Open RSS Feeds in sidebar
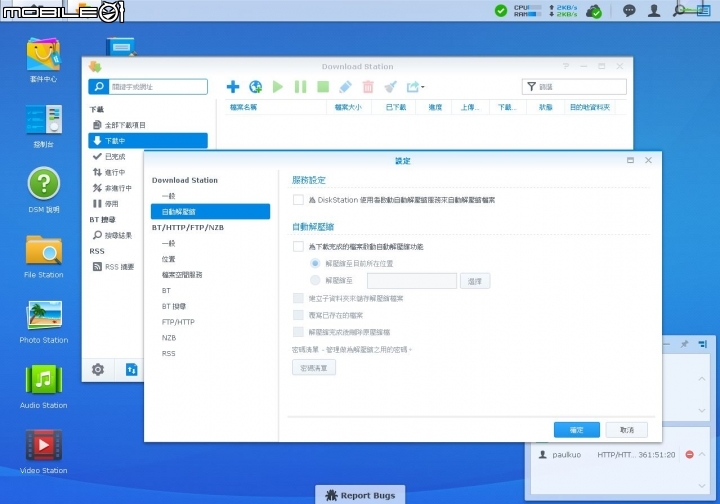Viewport: 720px width, 504px height. point(117,267)
